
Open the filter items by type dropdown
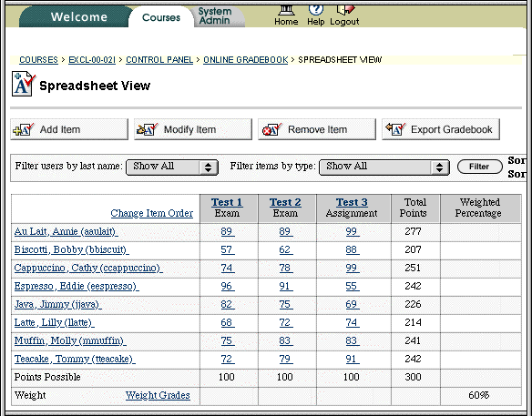click(x=384, y=167)
